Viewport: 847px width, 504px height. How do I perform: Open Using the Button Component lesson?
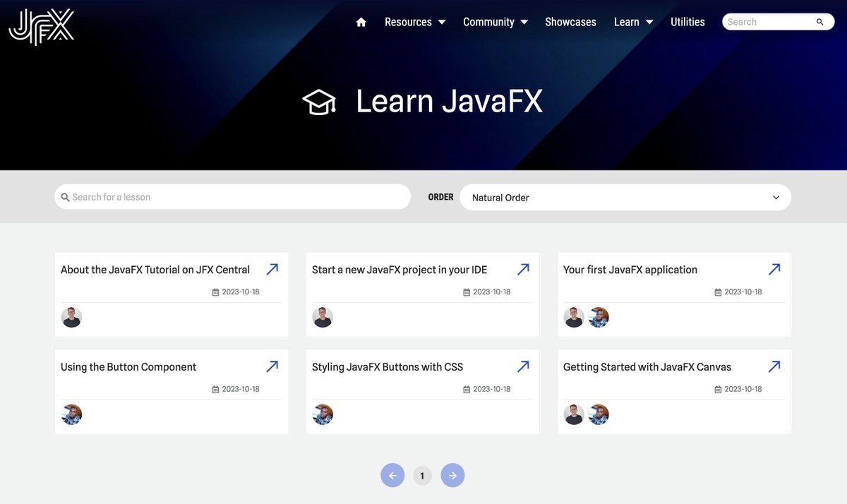tap(128, 367)
